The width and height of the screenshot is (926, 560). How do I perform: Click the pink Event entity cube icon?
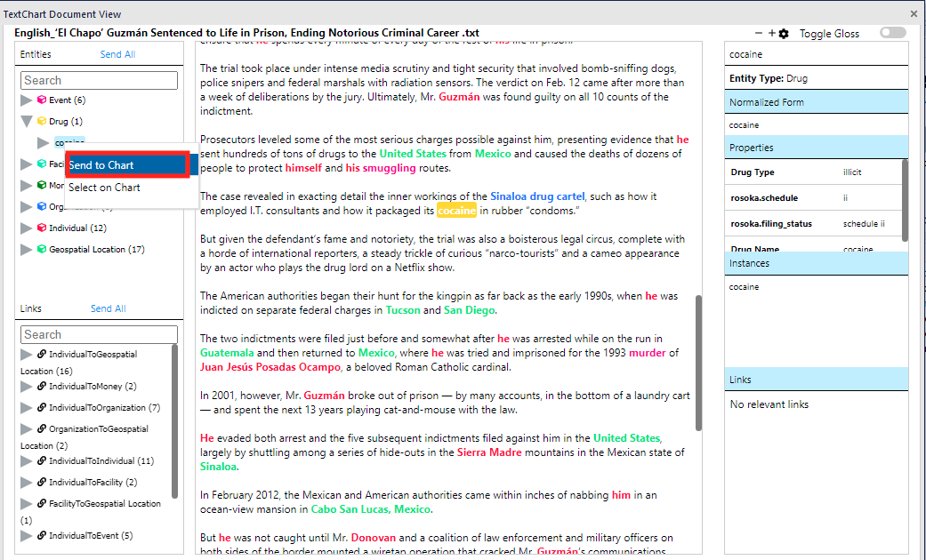41,100
